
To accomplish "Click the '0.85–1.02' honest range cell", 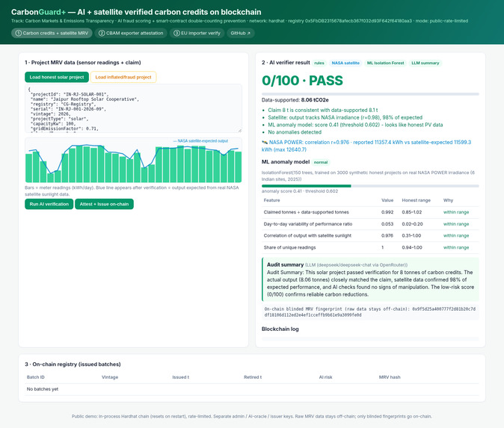I will tap(412, 212).
